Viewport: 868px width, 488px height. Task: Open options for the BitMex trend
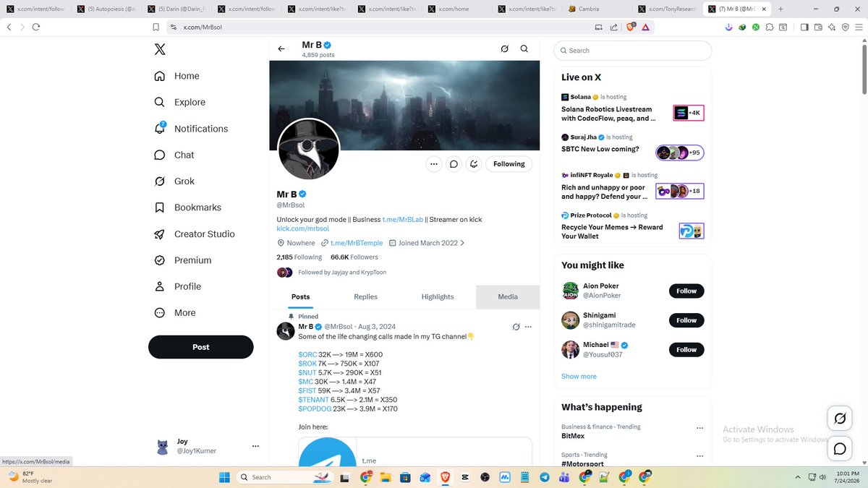click(699, 428)
